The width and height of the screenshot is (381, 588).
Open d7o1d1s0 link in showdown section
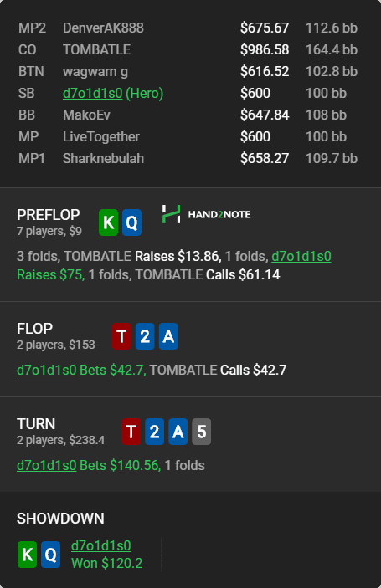101,545
